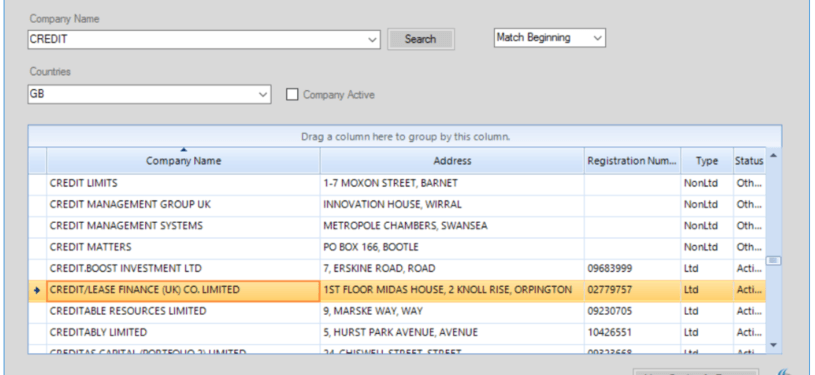
Task: Click registration number 10426551
Action: point(610,332)
